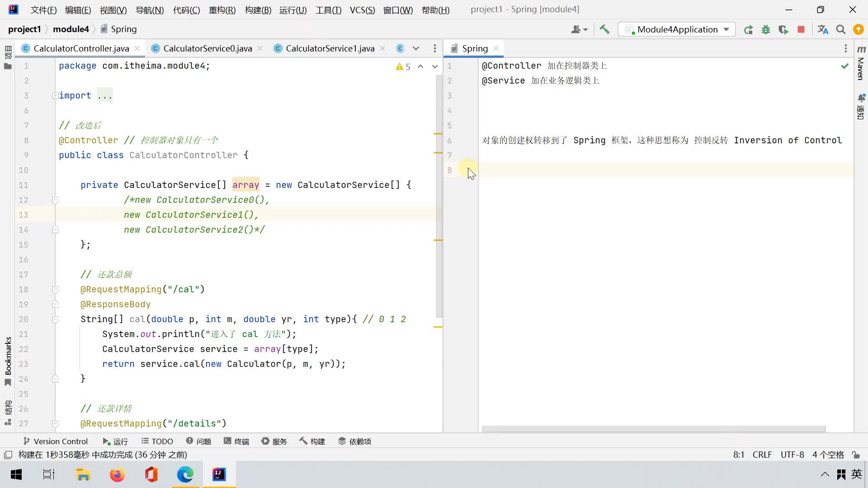The height and width of the screenshot is (488, 868).
Task: Open the Structure tool window
Action: (8, 413)
